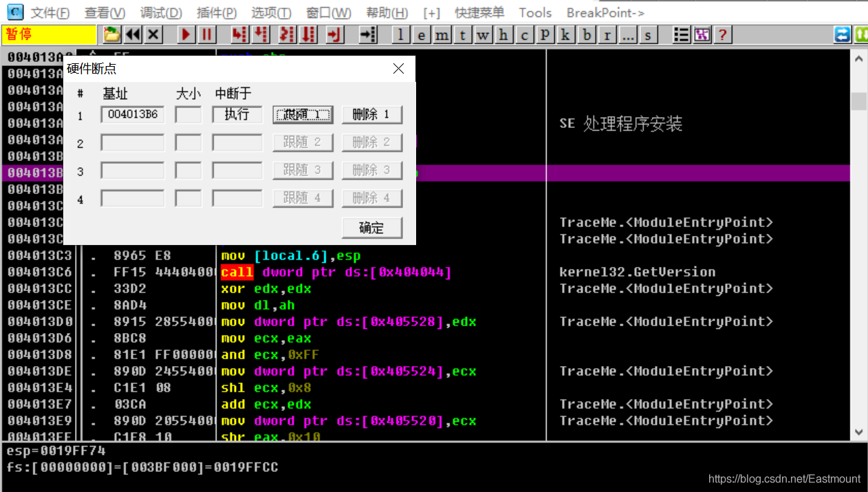Open source window with s button
868x492 pixels.
click(x=649, y=34)
